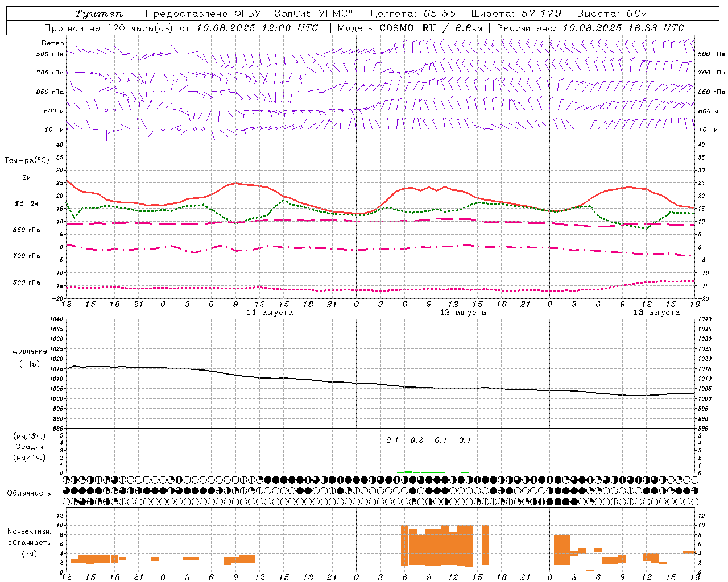Click the station name "Tyumen" in the header
728x582 pixels.
(x=99, y=14)
